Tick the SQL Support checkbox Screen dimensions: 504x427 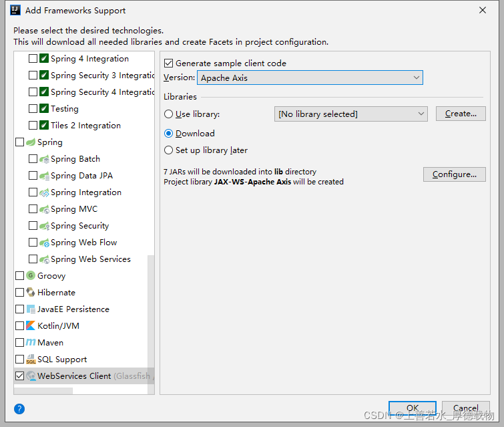point(19,359)
